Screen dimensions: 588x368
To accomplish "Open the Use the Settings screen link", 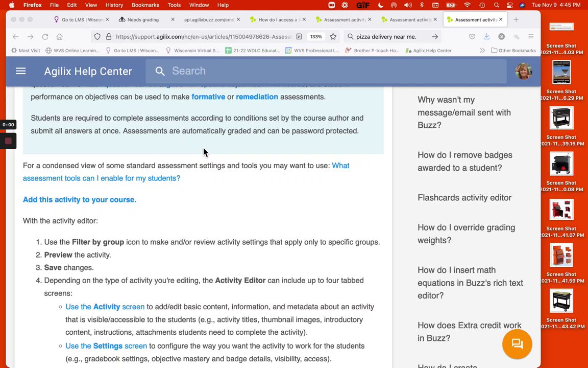I will (x=106, y=346).
